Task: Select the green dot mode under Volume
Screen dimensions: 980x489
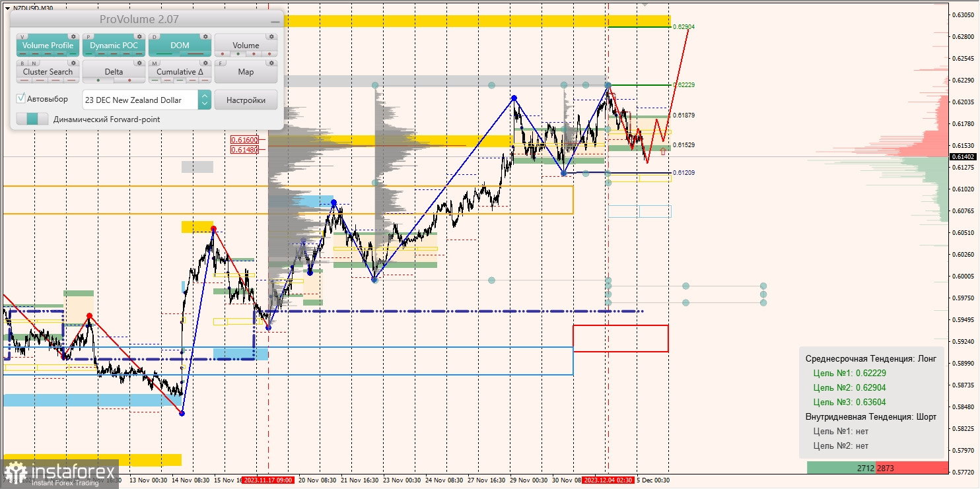Action: coord(238,53)
